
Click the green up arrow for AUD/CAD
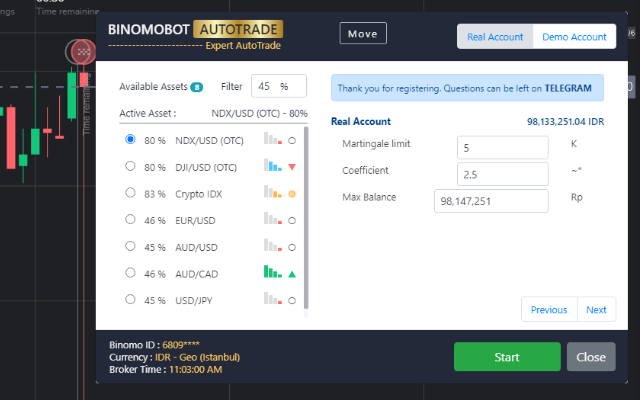(292, 274)
